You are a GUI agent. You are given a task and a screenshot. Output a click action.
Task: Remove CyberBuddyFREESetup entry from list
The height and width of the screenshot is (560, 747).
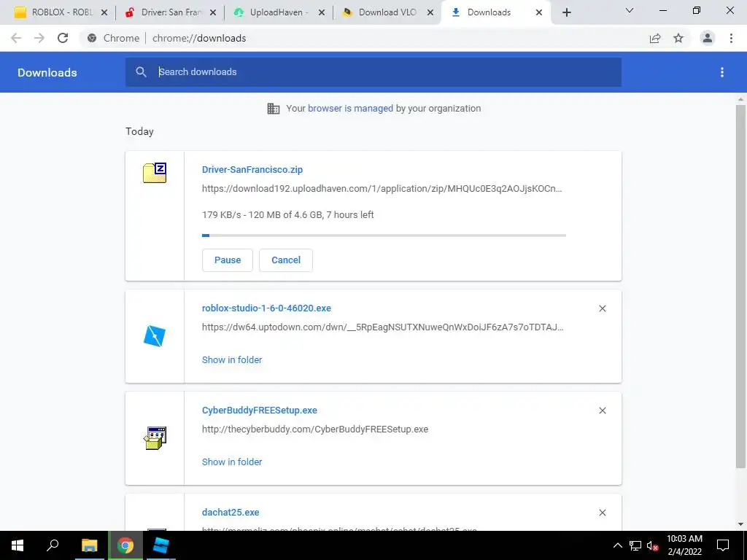pyautogui.click(x=602, y=411)
